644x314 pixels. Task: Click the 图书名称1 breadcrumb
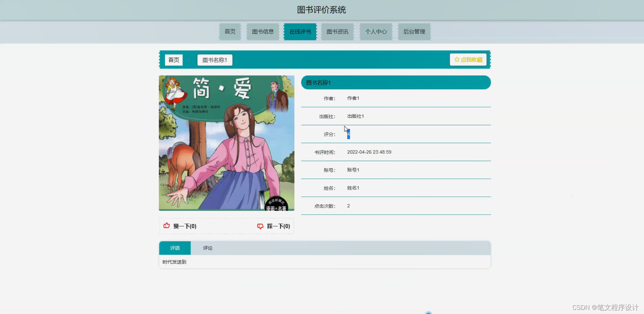tap(215, 60)
